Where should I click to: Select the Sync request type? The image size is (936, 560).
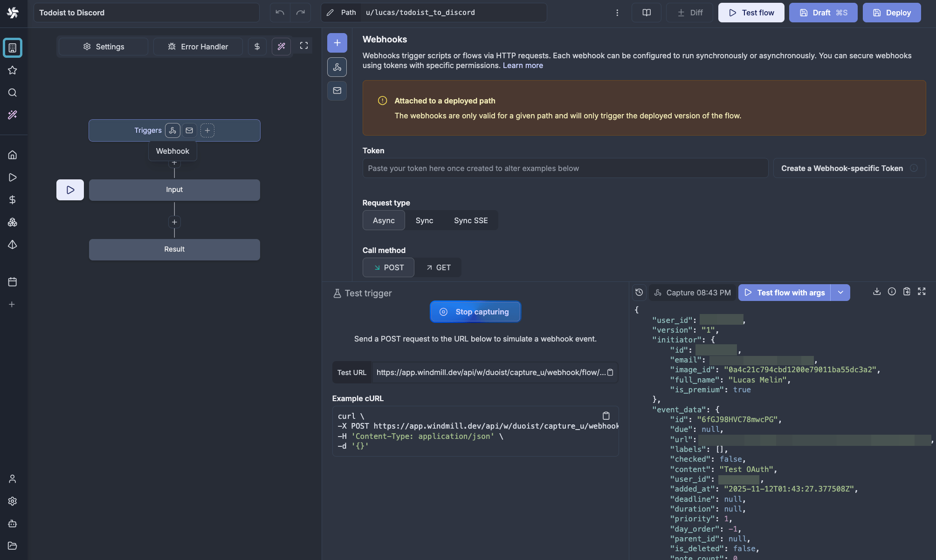(424, 220)
